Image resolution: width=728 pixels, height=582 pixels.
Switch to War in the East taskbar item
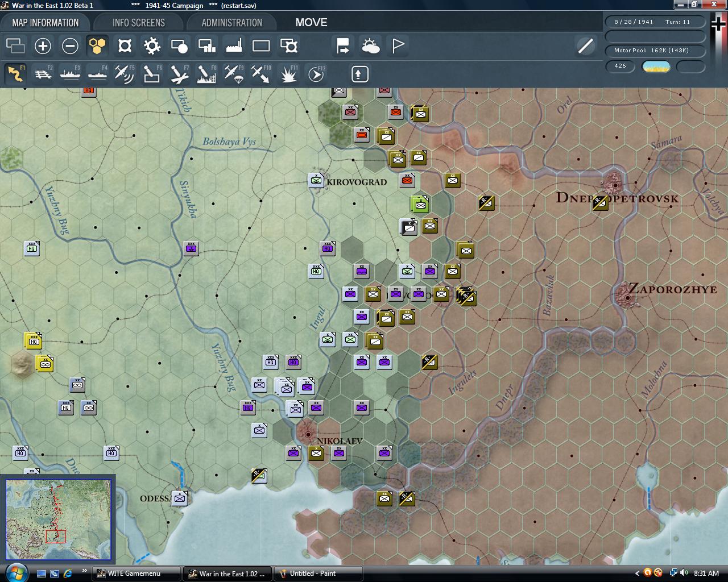(x=227, y=573)
